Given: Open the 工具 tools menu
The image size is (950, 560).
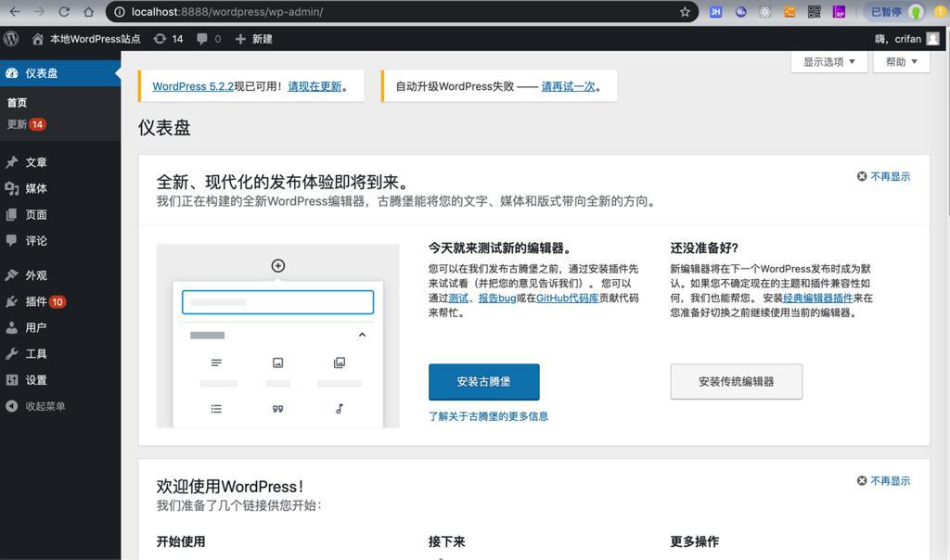Looking at the screenshot, I should 60,353.
